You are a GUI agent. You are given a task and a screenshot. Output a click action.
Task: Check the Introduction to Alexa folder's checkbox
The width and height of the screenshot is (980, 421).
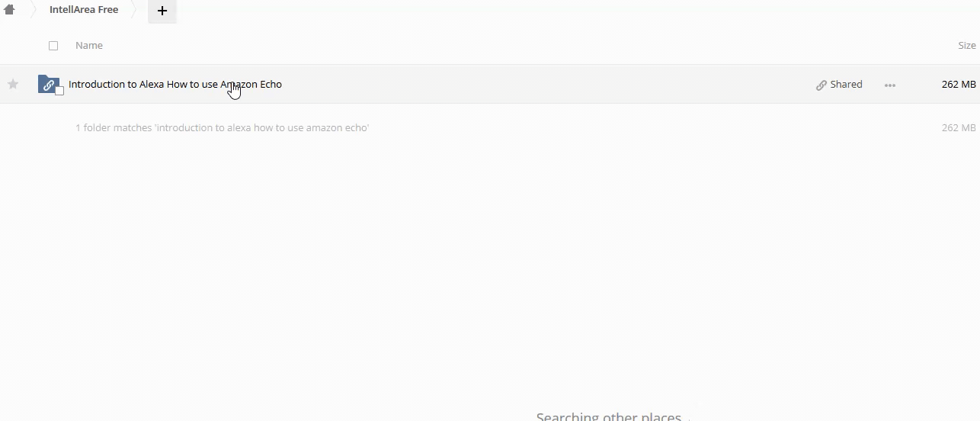59,92
